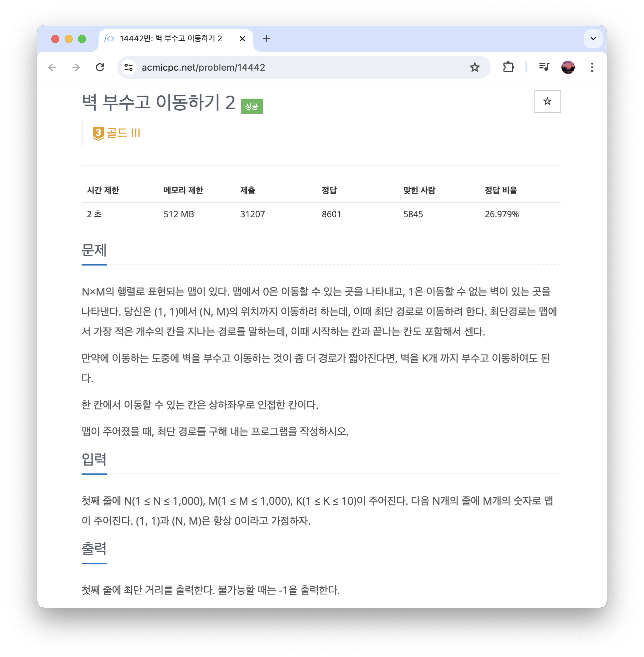Click the 문제 section heading

coord(94,251)
